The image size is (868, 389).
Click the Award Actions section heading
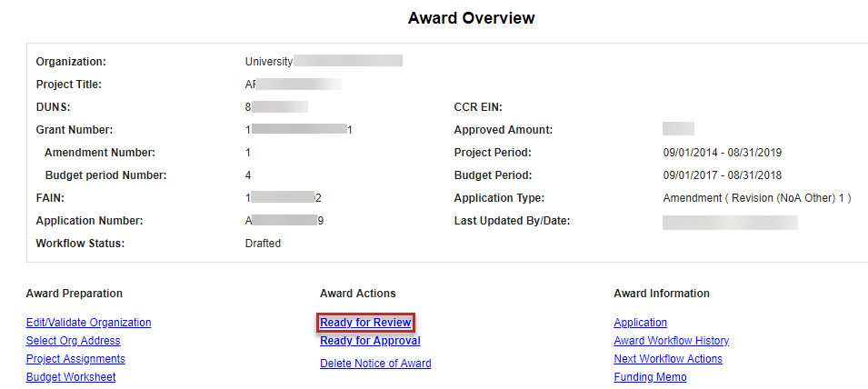357,294
